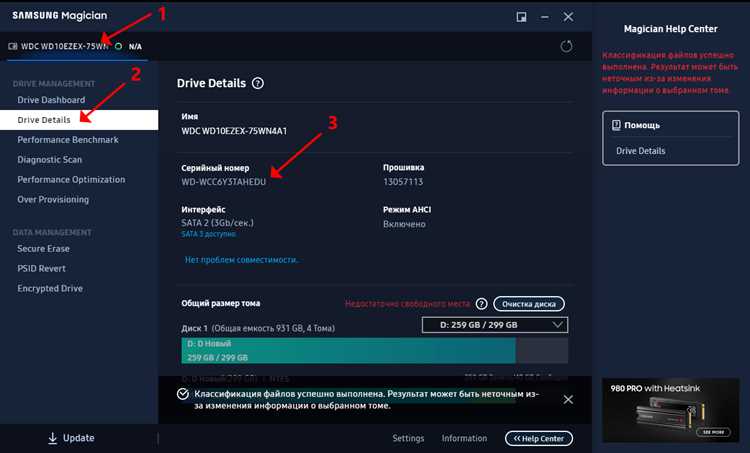Open Drive Dashboard in the sidebar

(51, 100)
